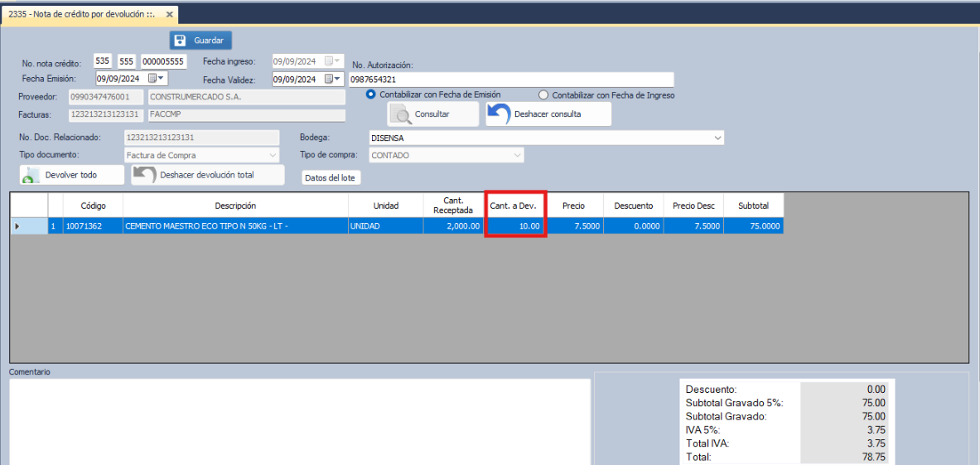Open the Fecha Emisión calendar picker
Image resolution: width=980 pixels, height=465 pixels.
[157, 79]
